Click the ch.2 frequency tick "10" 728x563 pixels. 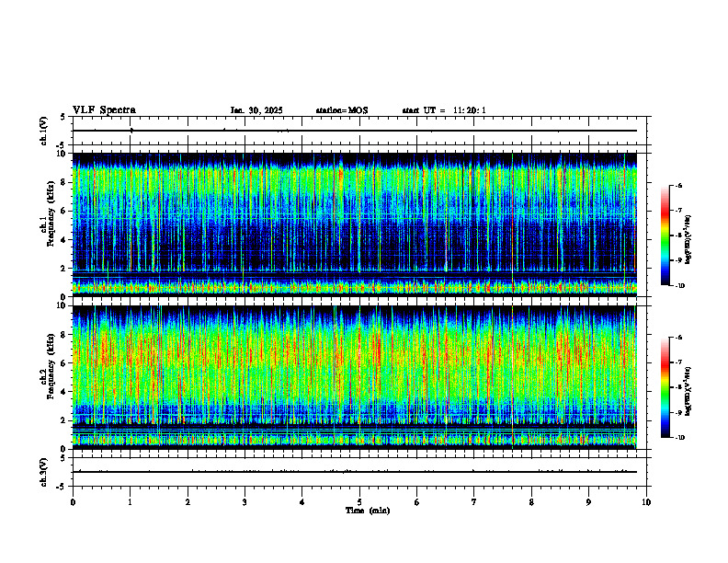62,305
